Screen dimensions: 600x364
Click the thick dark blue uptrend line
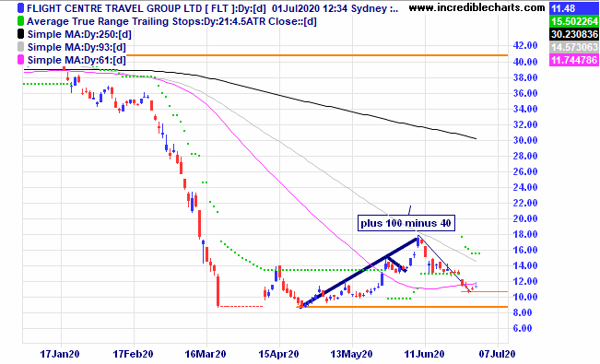(359, 273)
